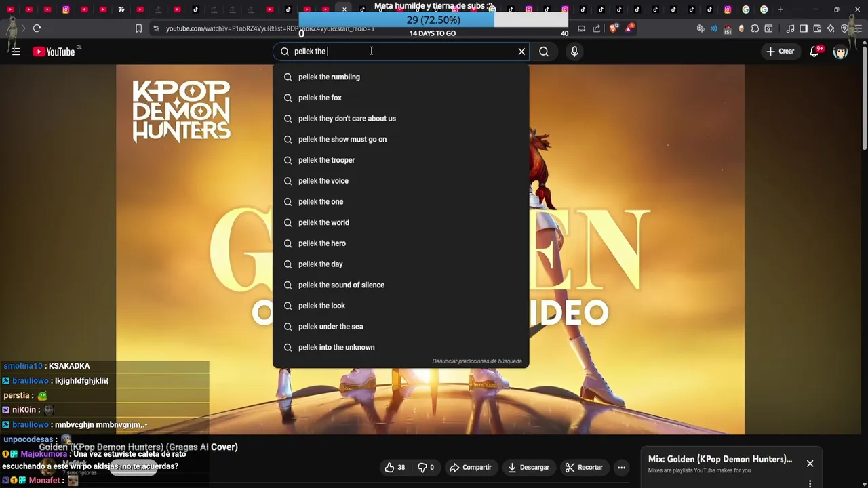Pick the "pellek the hero" suggestion

(401, 243)
